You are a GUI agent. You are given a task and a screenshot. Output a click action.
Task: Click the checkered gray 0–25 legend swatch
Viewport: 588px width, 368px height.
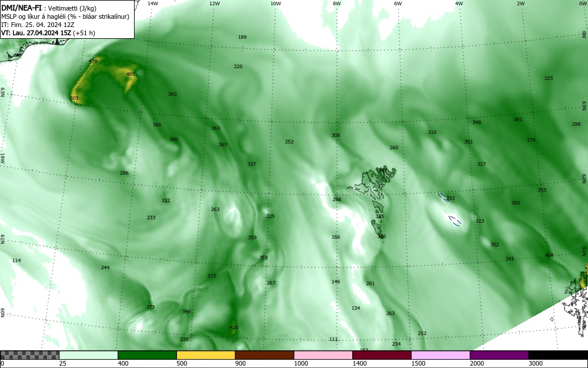[x=29, y=355]
